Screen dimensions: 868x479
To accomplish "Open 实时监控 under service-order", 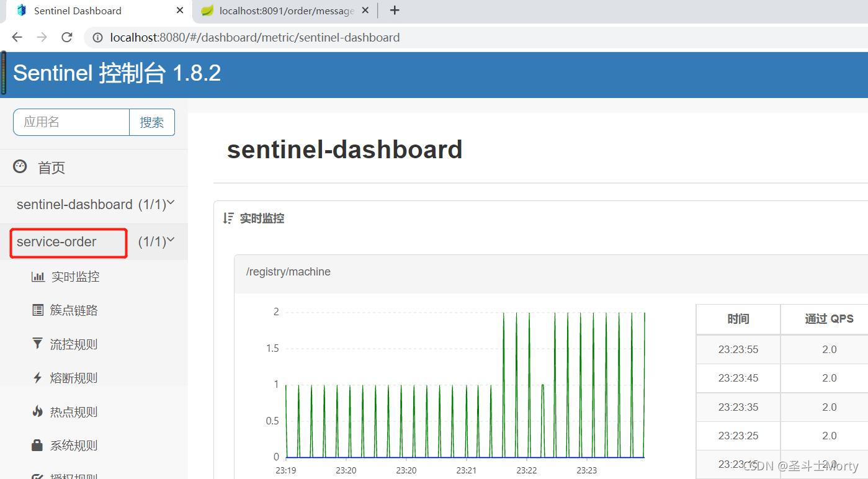I will pos(75,277).
